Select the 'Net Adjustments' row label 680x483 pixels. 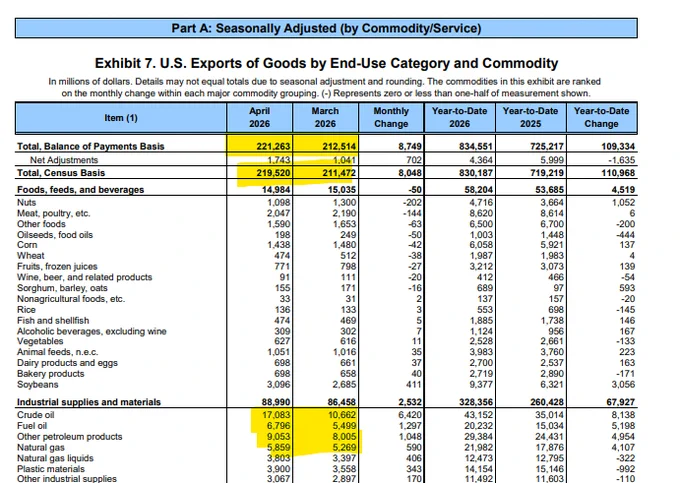click(64, 160)
